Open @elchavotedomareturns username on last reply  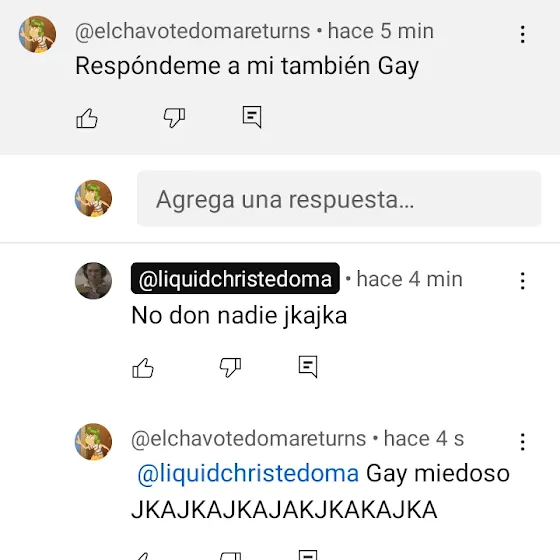pyautogui.click(x=249, y=439)
